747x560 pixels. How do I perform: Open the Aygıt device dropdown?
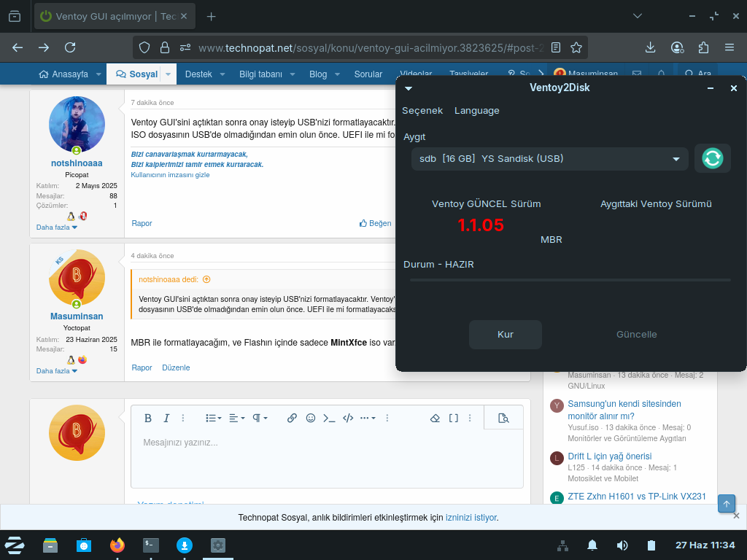(x=550, y=158)
